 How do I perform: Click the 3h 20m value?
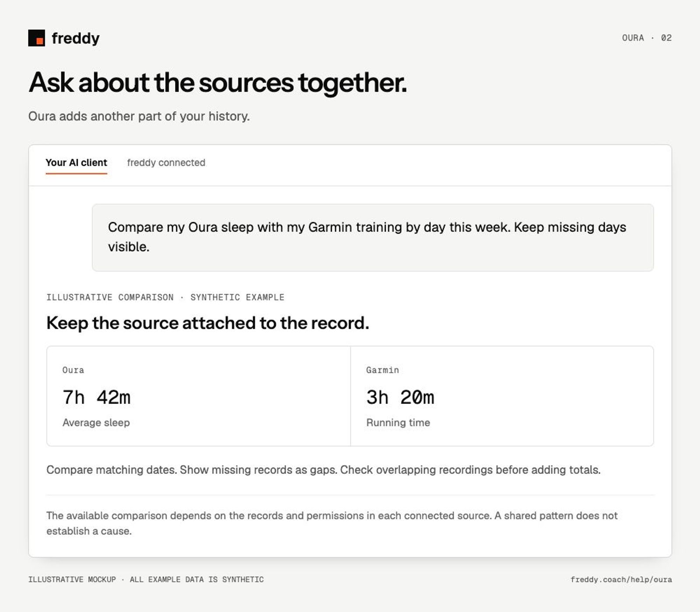pos(400,397)
